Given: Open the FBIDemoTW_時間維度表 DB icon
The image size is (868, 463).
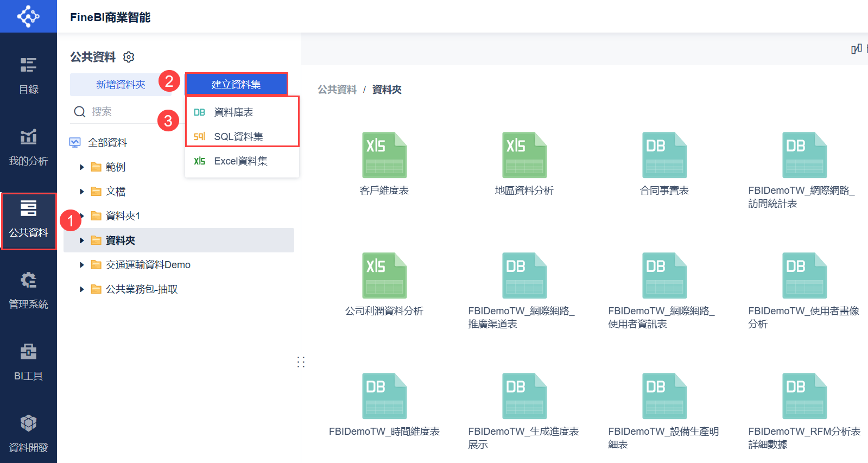Looking at the screenshot, I should click(384, 396).
